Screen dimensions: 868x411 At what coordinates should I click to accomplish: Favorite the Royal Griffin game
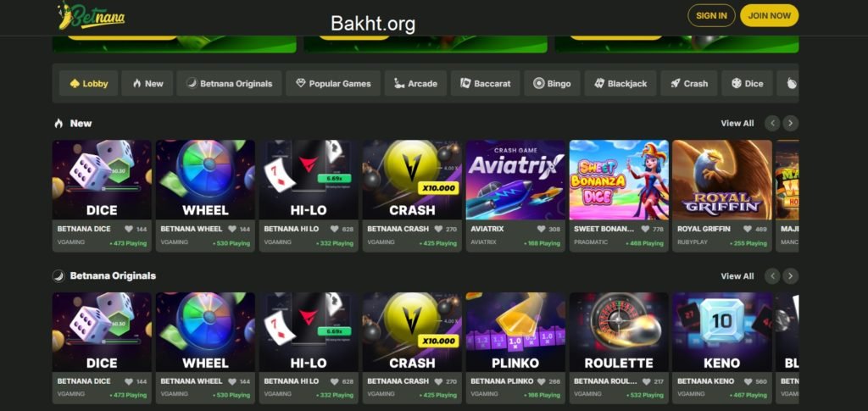coord(748,229)
